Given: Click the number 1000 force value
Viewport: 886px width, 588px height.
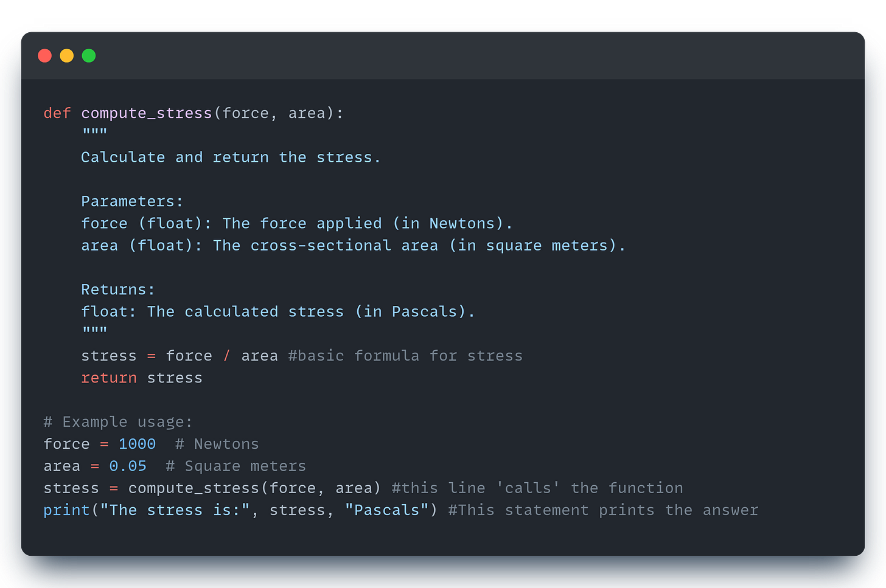Looking at the screenshot, I should click(137, 444).
